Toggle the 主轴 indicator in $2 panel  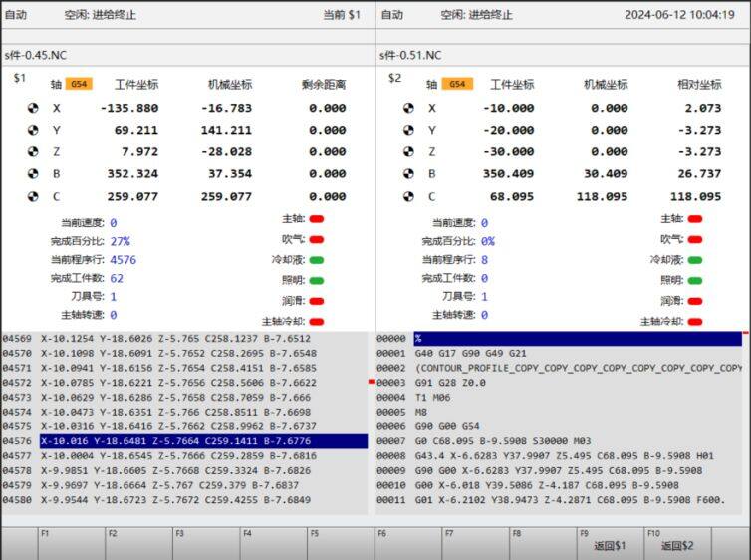[695, 219]
